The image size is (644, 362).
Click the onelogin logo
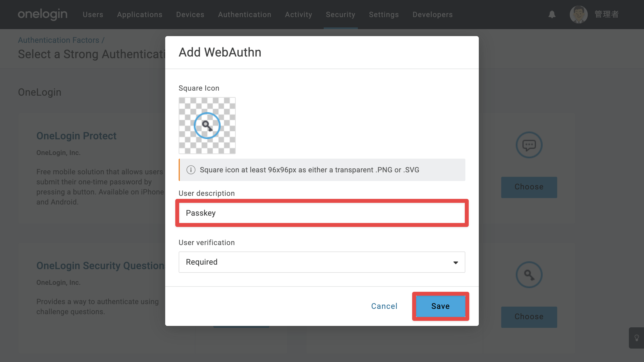[x=43, y=14]
